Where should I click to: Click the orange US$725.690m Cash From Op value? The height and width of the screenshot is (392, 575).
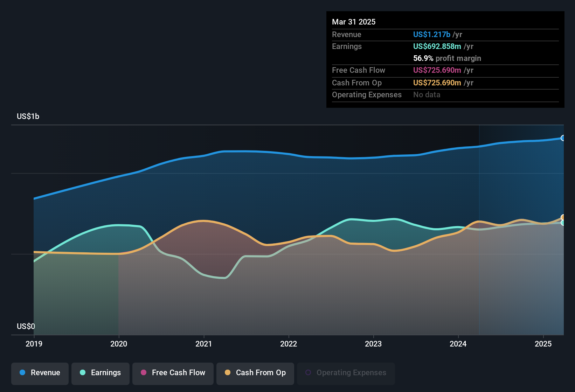pyautogui.click(x=437, y=83)
